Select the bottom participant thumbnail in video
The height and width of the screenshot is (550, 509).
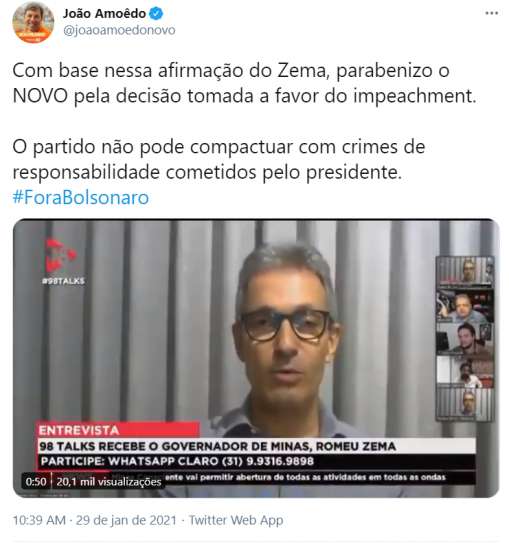(465, 404)
